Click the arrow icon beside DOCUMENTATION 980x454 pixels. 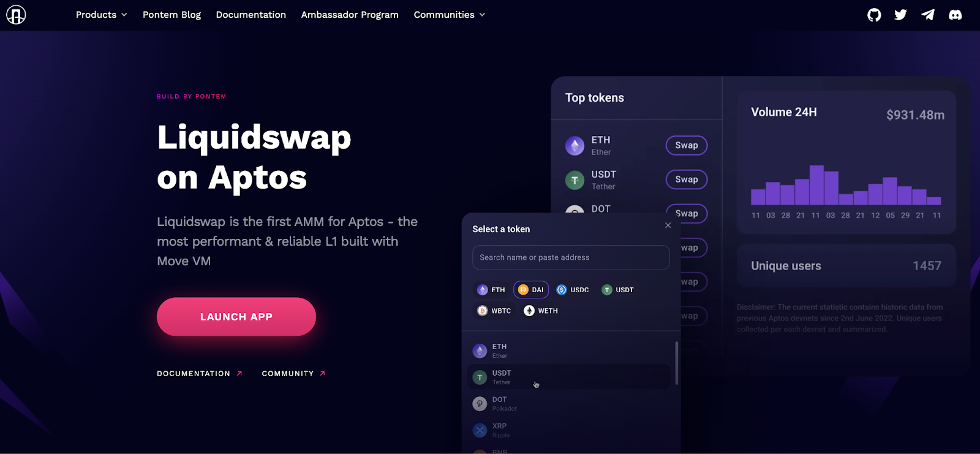click(x=239, y=373)
